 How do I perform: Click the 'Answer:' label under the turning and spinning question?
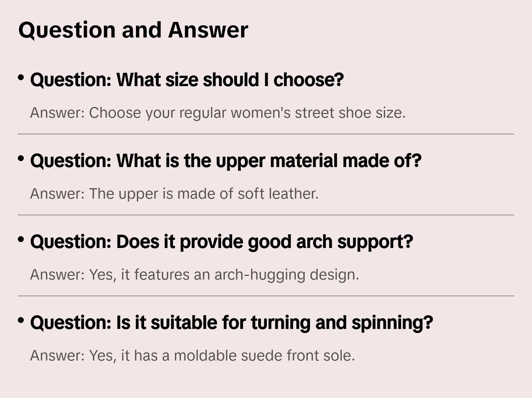click(x=58, y=356)
